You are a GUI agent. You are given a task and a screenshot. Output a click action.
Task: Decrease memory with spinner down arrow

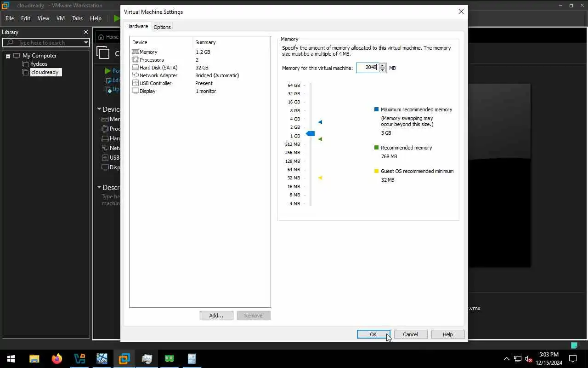(382, 70)
